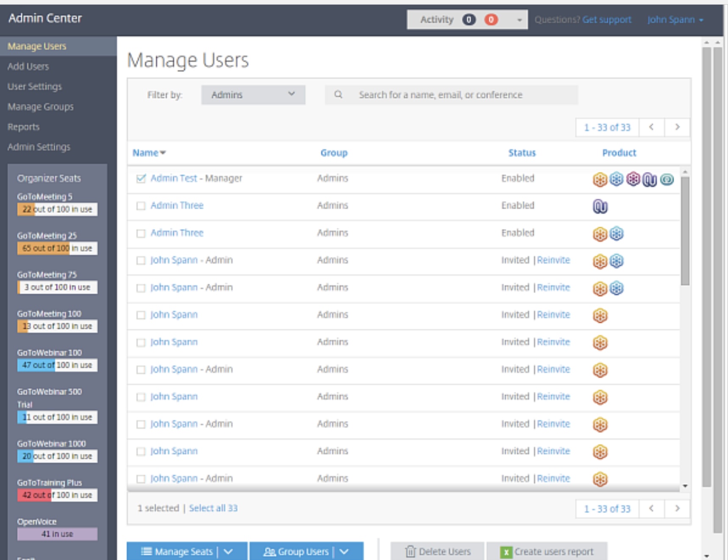
Task: Expand the Manage Seats dropdown arrow
Action: click(228, 552)
